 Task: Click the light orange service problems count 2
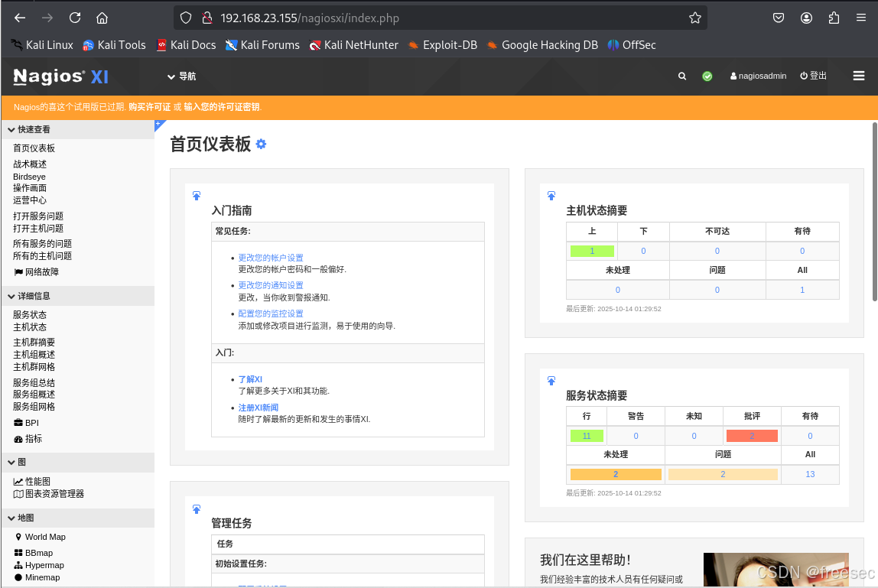(x=722, y=474)
